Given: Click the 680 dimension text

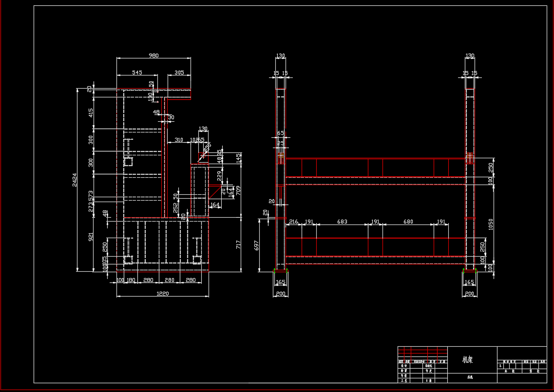Looking at the screenshot, I should point(408,222).
